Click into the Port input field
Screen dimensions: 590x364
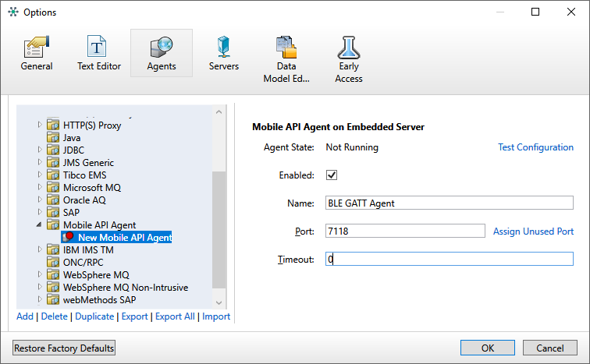click(405, 231)
